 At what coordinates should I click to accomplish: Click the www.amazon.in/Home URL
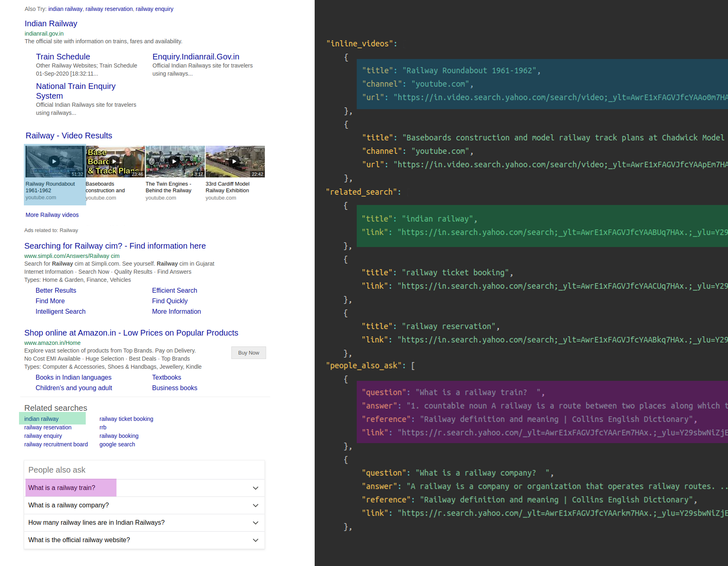coord(52,343)
